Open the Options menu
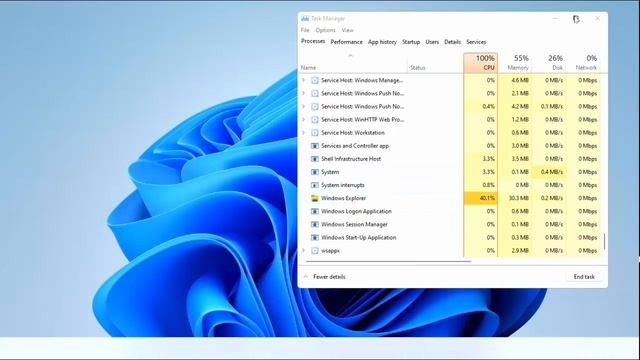 [x=325, y=30]
